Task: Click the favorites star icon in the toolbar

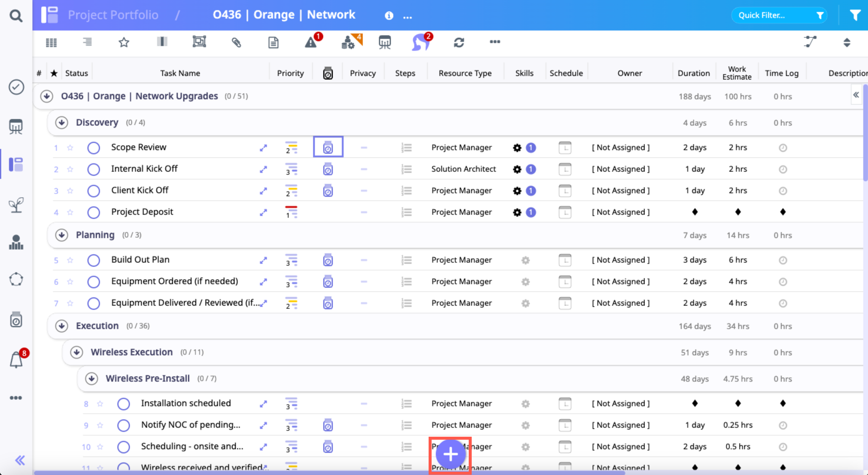Action: point(124,42)
